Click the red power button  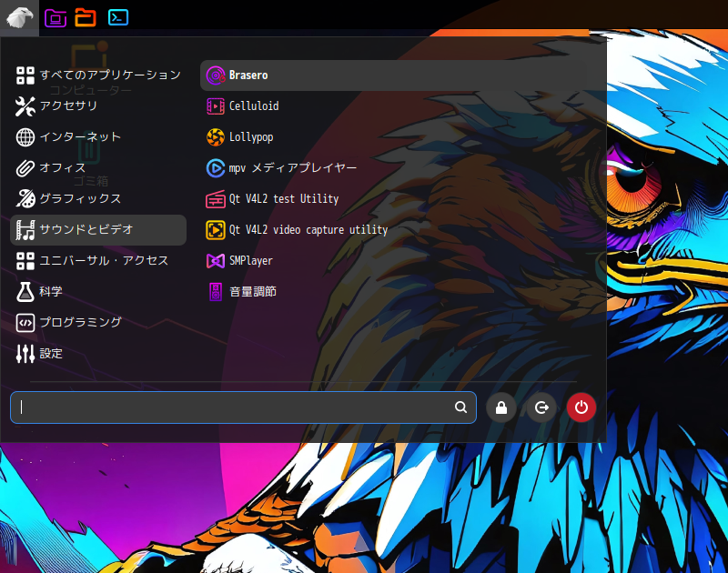pyautogui.click(x=581, y=407)
